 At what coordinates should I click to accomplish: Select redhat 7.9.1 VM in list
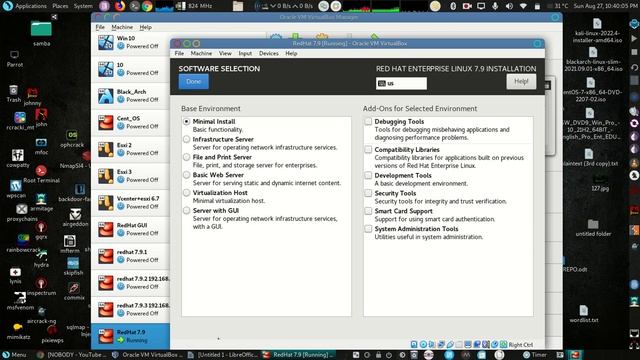click(131, 256)
